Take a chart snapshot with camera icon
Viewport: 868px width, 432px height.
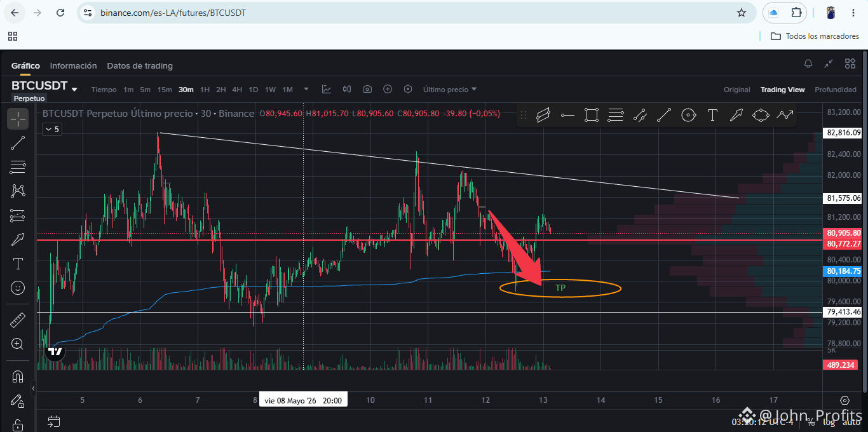(x=367, y=89)
